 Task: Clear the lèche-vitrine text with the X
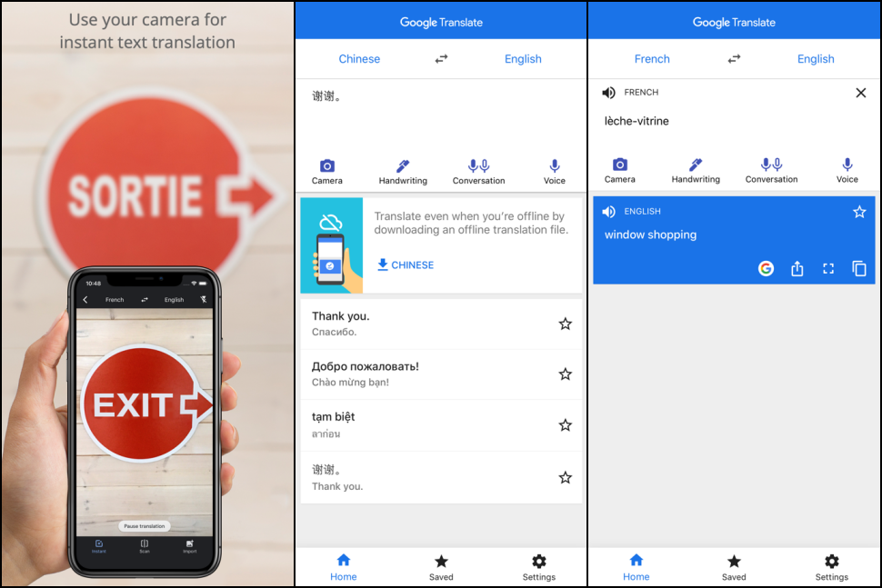tap(860, 93)
